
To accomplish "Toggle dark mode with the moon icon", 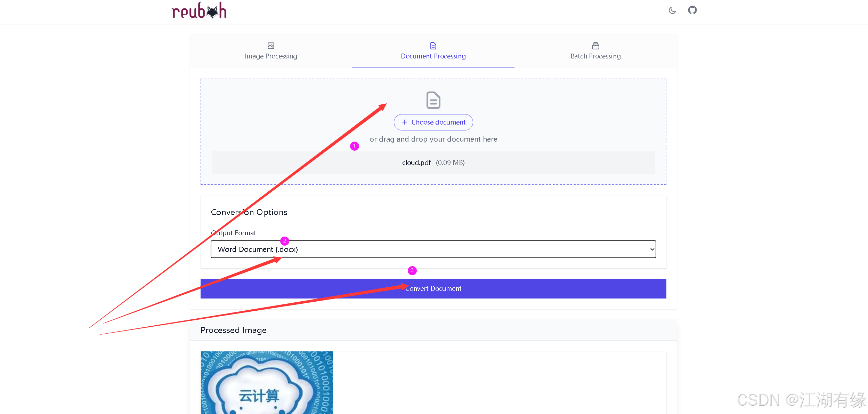I will [x=672, y=10].
